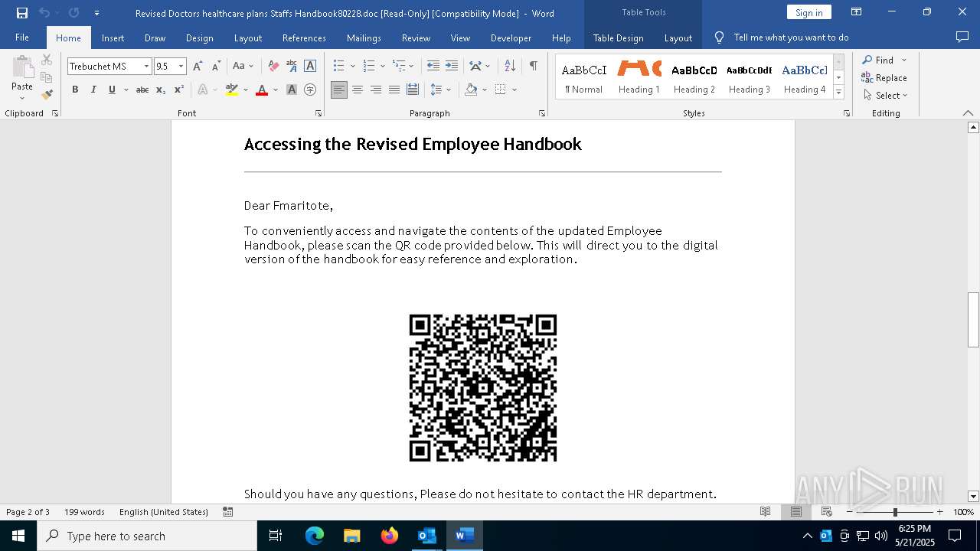The width and height of the screenshot is (980, 551).
Task: Open the Select dropdown in Editing
Action: (x=885, y=96)
